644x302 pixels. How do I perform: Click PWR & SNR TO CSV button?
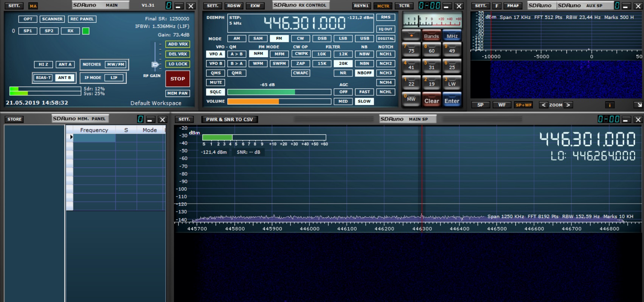pos(229,120)
